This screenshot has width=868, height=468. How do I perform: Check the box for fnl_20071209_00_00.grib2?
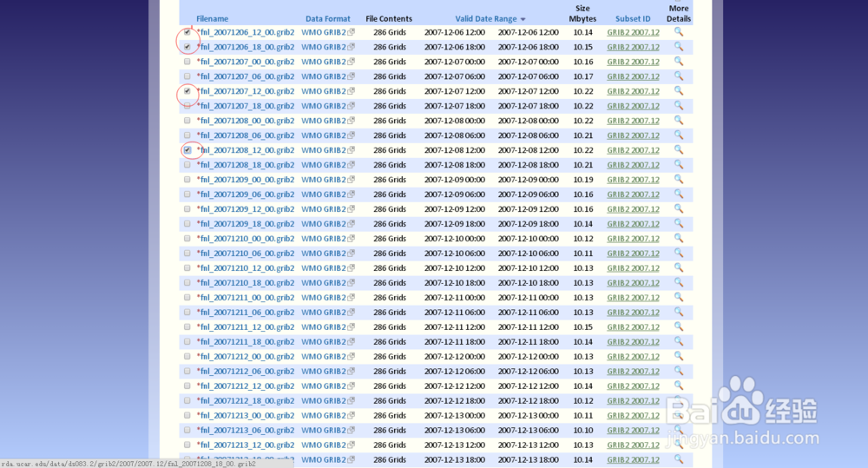[187, 180]
